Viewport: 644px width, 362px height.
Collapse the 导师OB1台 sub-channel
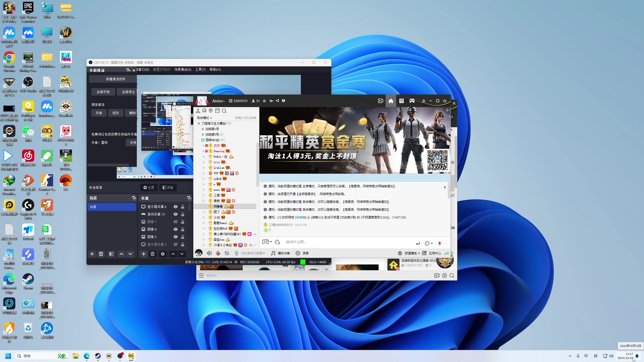(203, 140)
